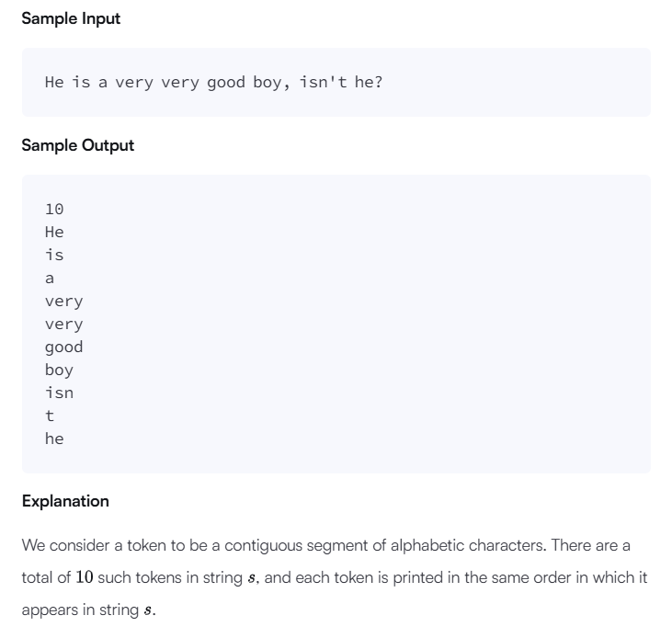Click the "Sample Output" heading

(77, 145)
